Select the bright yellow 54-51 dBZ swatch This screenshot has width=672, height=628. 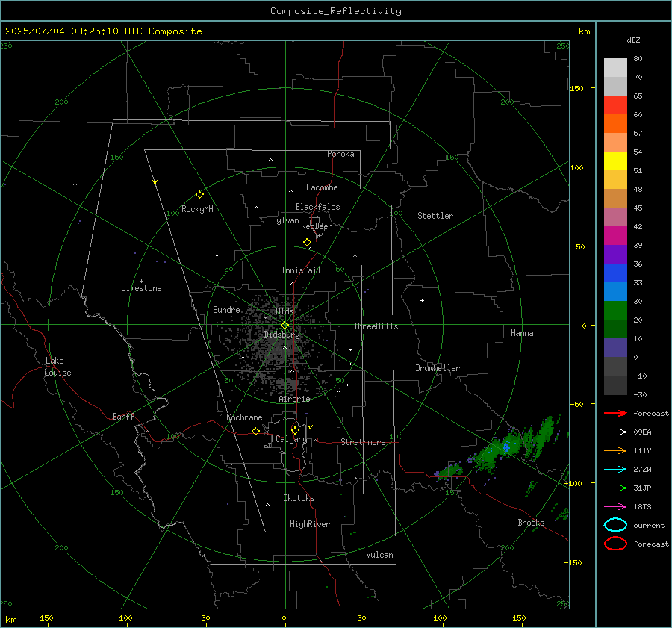[x=615, y=161]
